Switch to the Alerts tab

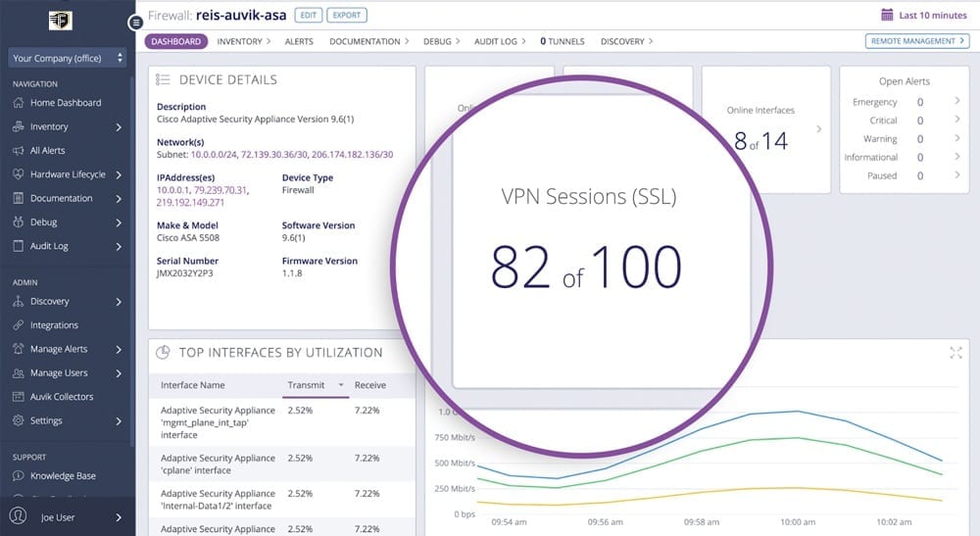(x=299, y=41)
